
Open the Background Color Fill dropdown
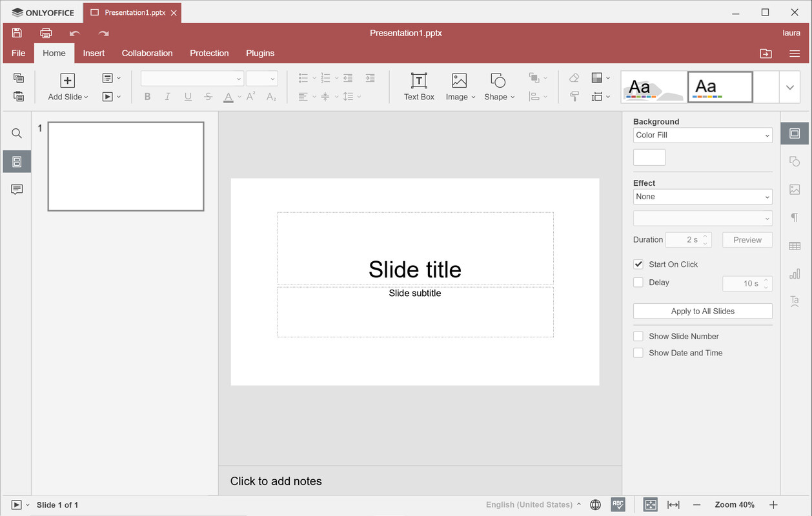tap(702, 135)
